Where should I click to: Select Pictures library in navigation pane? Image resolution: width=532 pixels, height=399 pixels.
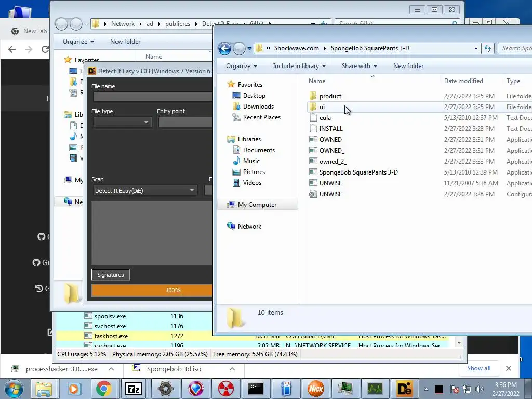[254, 172]
